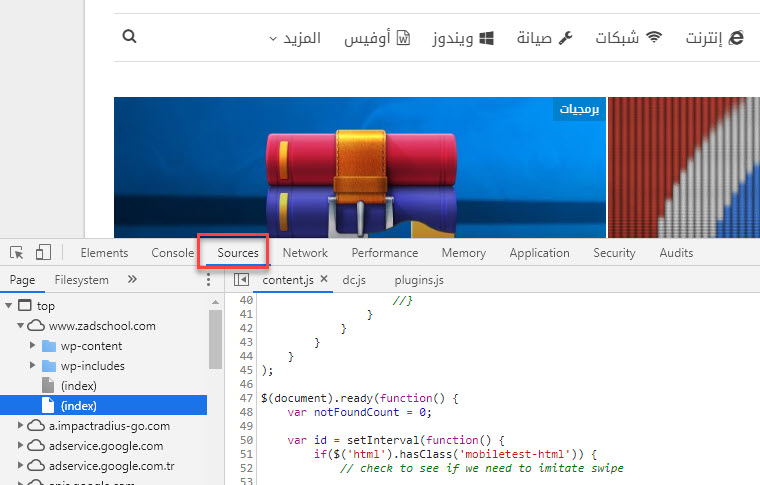Open the المزيد dropdown menu

pyautogui.click(x=295, y=38)
